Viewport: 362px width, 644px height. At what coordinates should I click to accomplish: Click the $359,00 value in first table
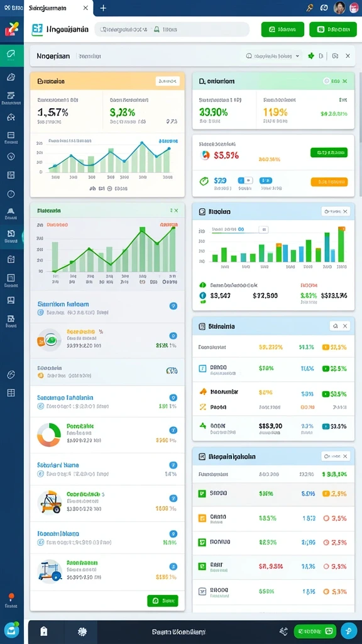click(x=270, y=426)
